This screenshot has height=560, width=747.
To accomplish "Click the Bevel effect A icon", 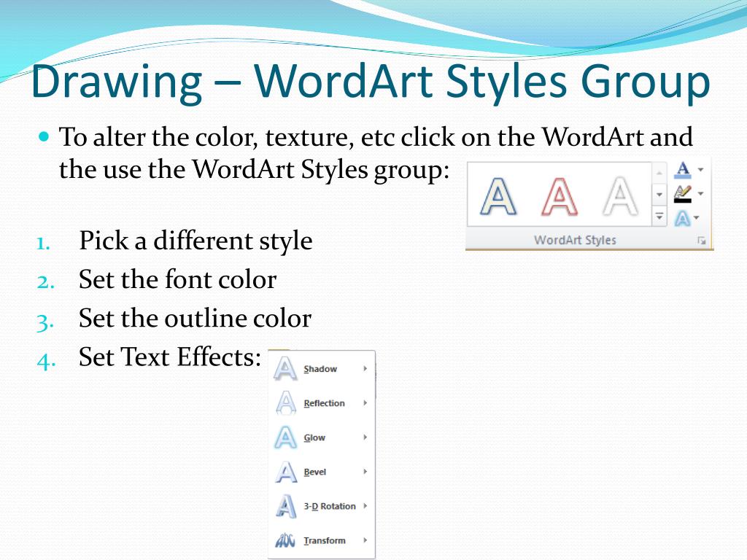I will pyautogui.click(x=286, y=472).
